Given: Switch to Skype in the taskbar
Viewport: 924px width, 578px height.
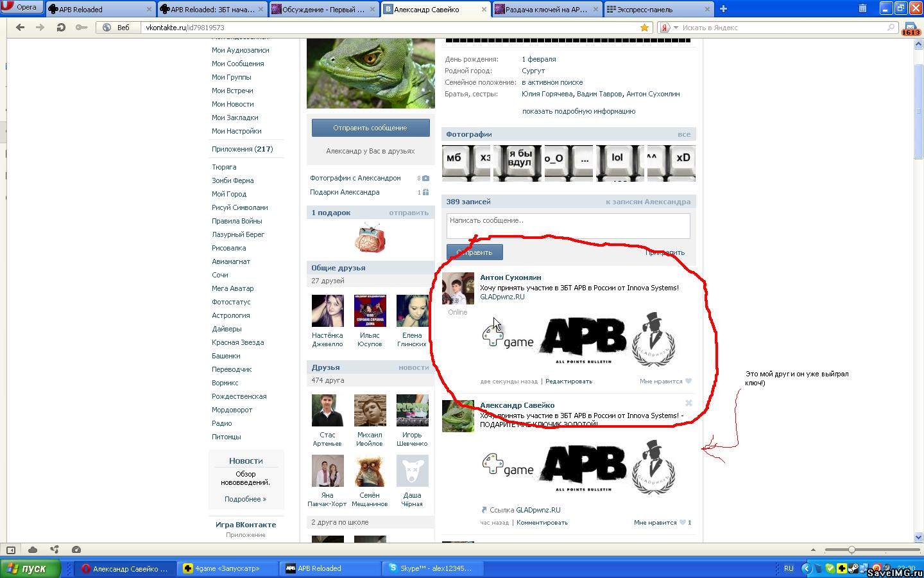Looking at the screenshot, I should [x=434, y=568].
